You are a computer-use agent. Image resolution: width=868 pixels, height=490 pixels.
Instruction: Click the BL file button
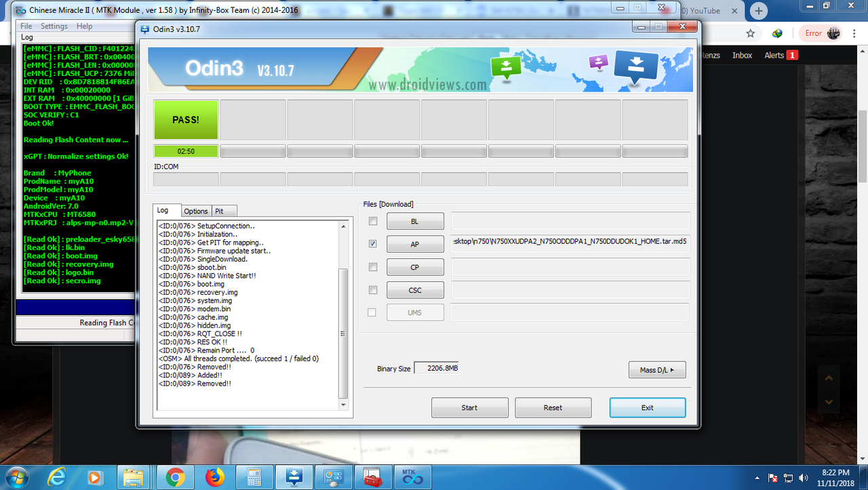point(415,222)
